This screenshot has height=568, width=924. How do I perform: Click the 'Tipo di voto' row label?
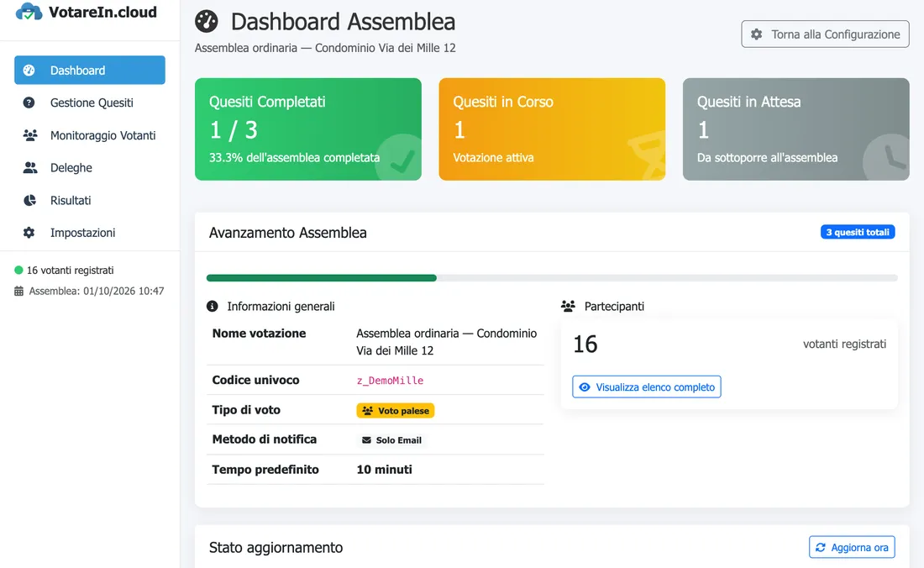point(246,410)
